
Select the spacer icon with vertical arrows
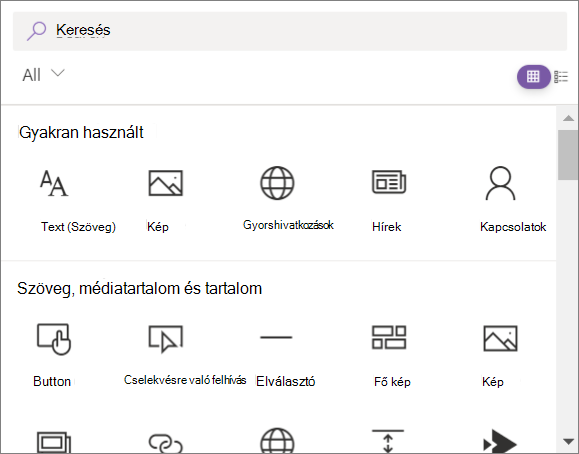(388, 441)
